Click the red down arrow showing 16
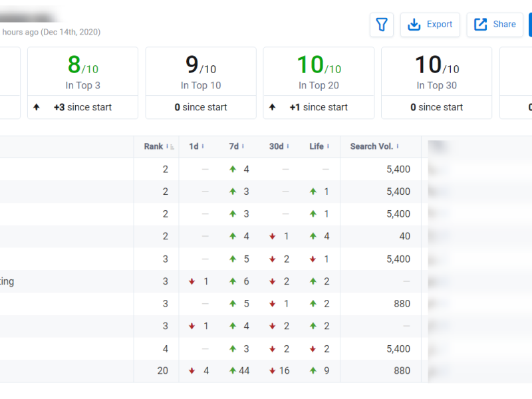 point(273,371)
